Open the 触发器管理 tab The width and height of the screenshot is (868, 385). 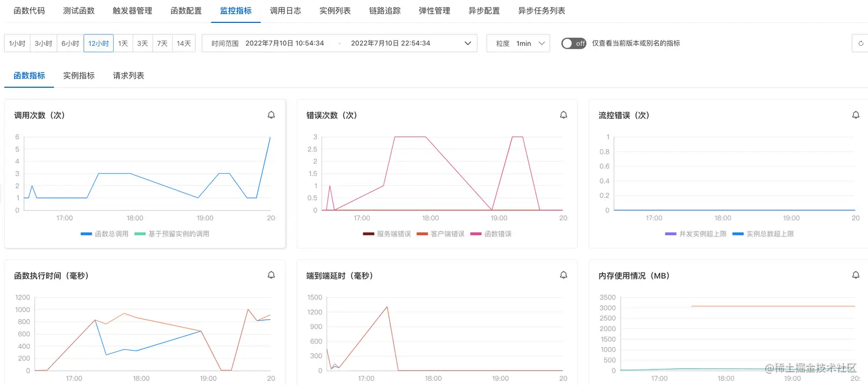tap(133, 11)
